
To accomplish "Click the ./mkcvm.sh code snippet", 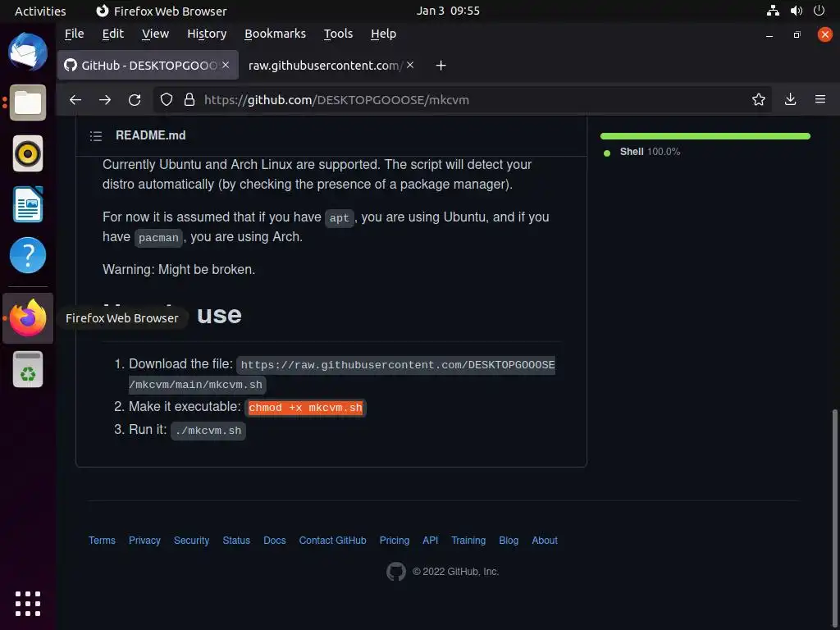I will pyautogui.click(x=208, y=431).
